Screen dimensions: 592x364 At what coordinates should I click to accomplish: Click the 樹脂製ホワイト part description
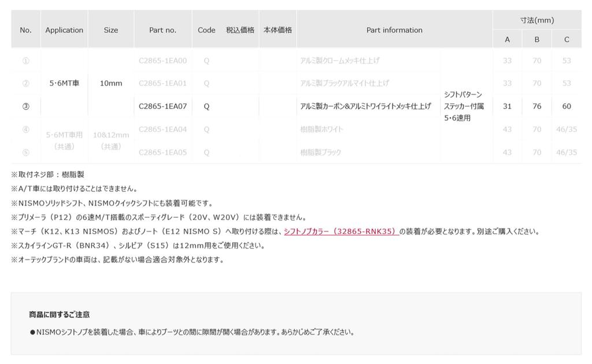321,129
